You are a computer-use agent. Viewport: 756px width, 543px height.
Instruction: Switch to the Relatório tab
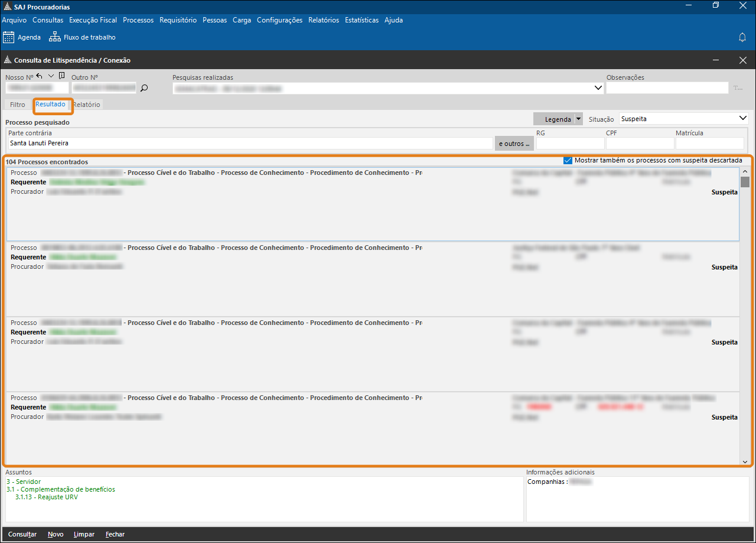coord(87,105)
